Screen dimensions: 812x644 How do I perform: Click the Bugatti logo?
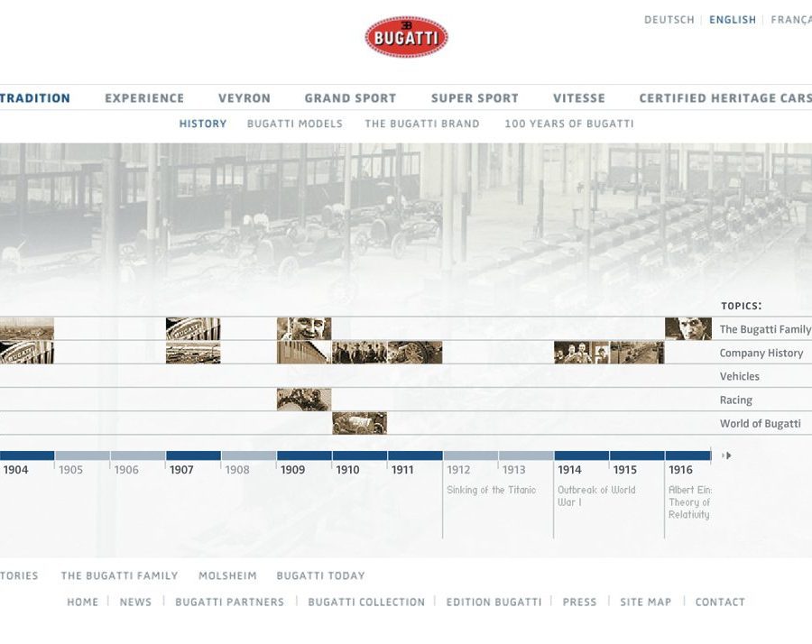click(x=406, y=37)
